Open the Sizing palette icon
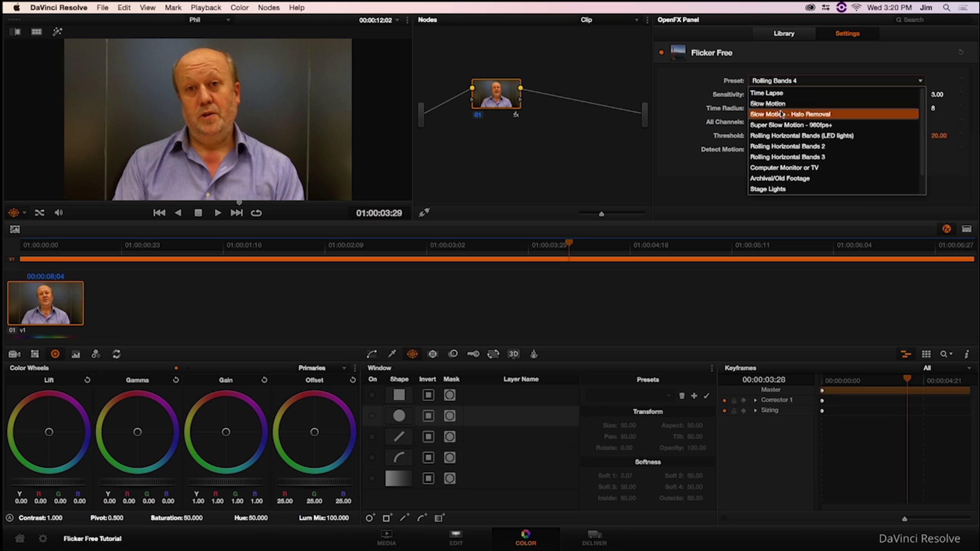The height and width of the screenshot is (551, 980). pos(493,354)
